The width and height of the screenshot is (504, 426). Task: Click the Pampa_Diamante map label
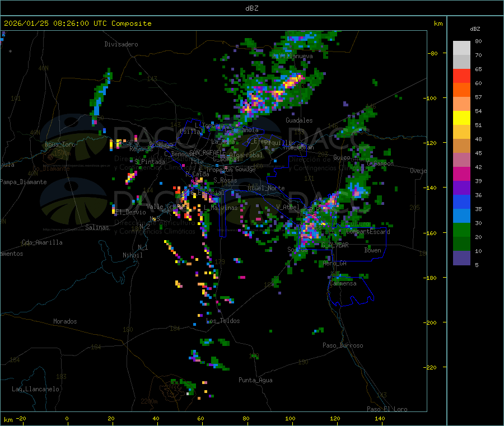click(x=24, y=182)
